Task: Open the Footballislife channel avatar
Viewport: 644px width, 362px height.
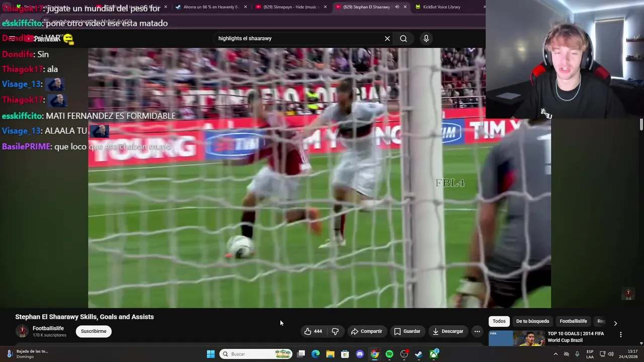Action: (x=22, y=331)
